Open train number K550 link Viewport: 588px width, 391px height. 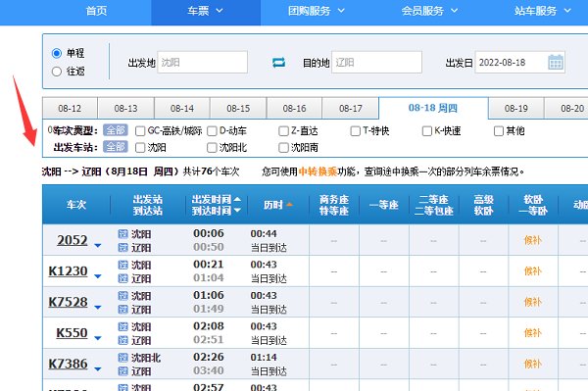72,333
